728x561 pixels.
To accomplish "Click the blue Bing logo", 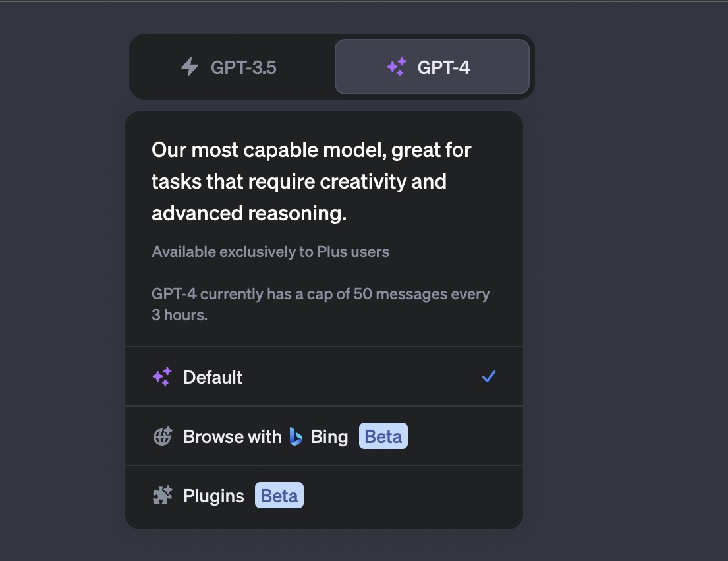I will coord(296,436).
